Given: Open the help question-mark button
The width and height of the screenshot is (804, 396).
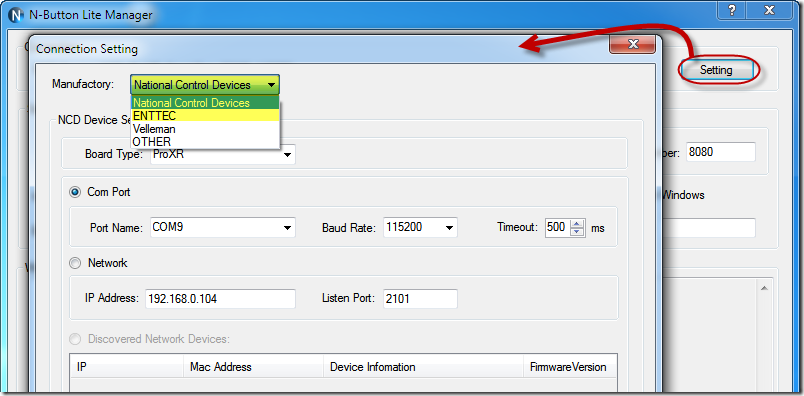Looking at the screenshot, I should pos(732,11).
